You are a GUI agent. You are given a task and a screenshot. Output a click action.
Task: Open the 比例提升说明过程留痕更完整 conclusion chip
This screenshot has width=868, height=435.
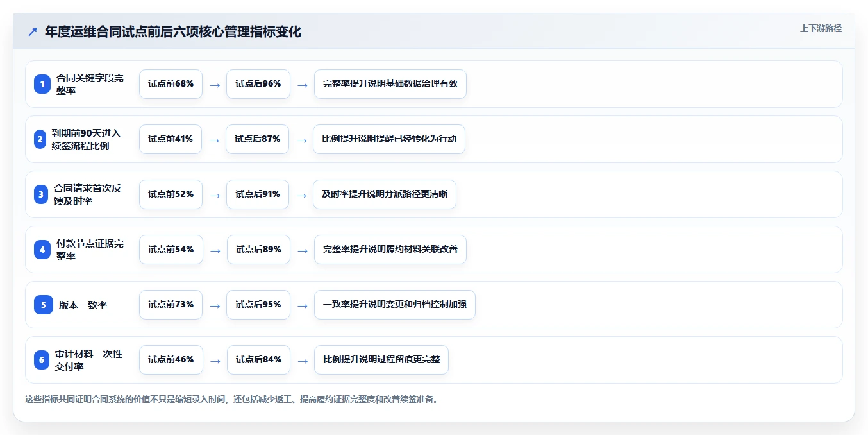point(381,360)
